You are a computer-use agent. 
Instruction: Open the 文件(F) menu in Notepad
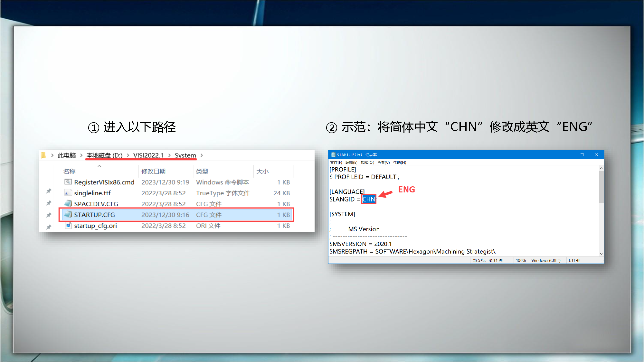coord(336,162)
